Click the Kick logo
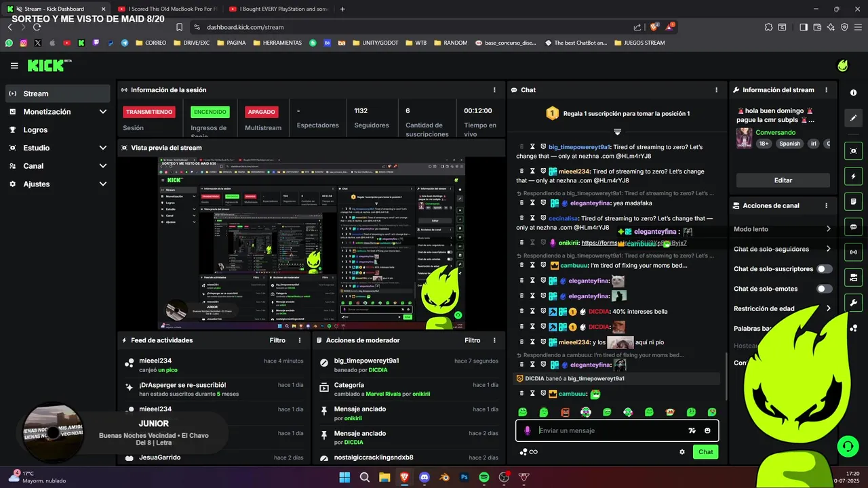 pos(49,65)
